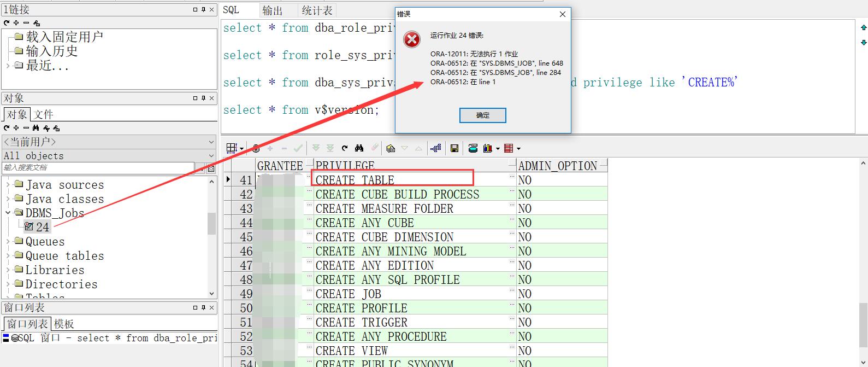Click the refresh arrow in results toolbar

click(x=345, y=148)
